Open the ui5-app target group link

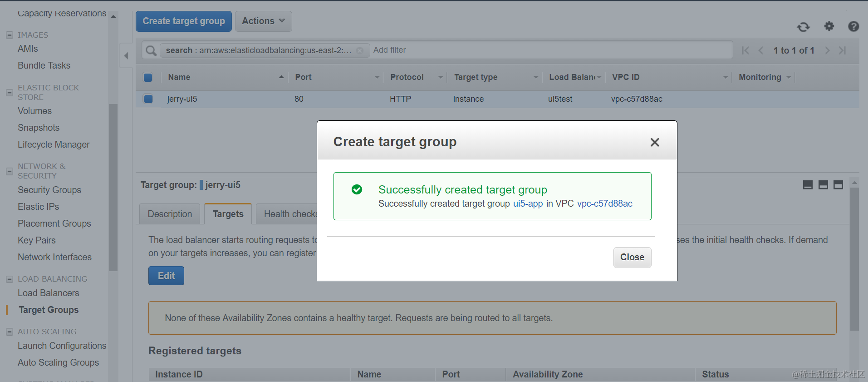[528, 203]
